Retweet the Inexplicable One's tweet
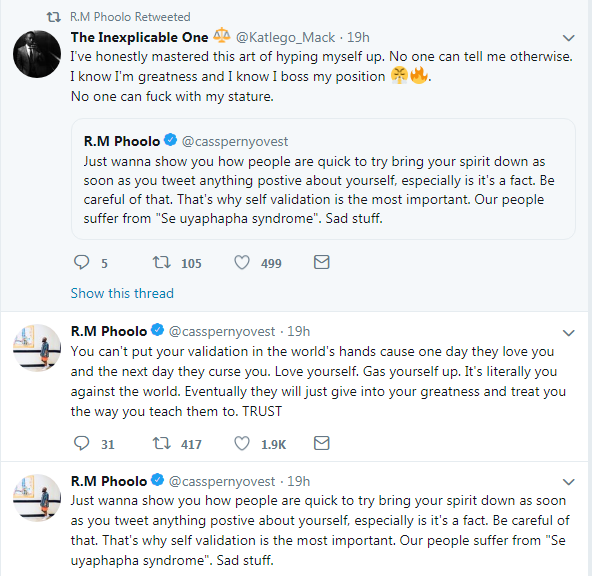 [x=162, y=262]
